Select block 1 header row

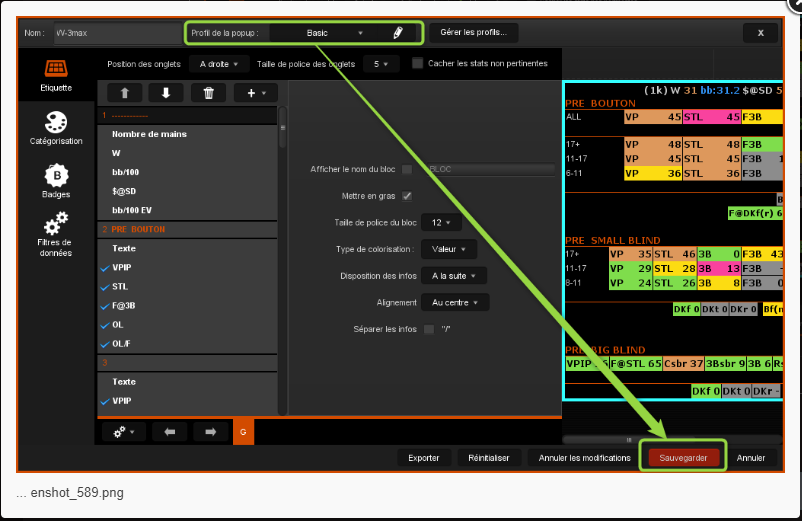(x=187, y=116)
